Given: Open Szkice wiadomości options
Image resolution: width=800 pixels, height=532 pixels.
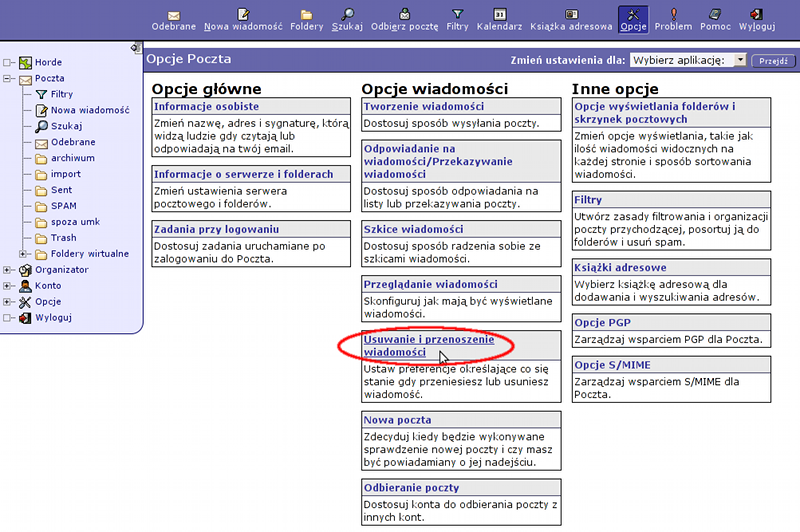Looking at the screenshot, I should (413, 229).
